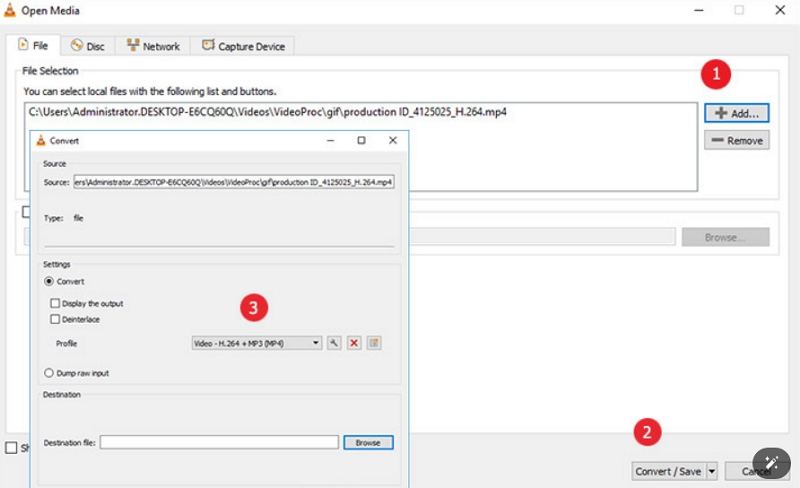Toggle the Show more options checkbox
Viewport: 800px width, 488px height.
pos(11,448)
